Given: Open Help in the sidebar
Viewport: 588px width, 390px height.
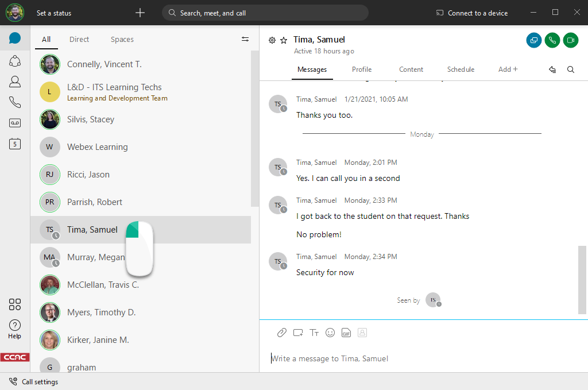Looking at the screenshot, I should (14, 329).
